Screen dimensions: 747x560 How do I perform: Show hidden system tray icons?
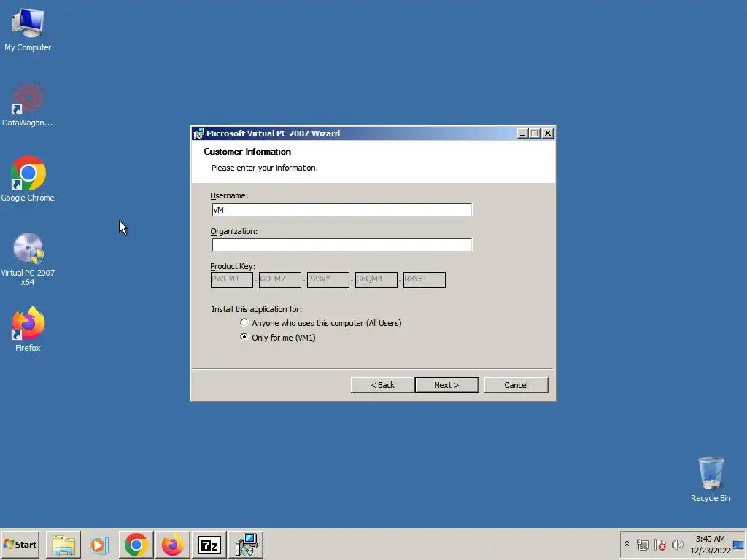point(627,544)
